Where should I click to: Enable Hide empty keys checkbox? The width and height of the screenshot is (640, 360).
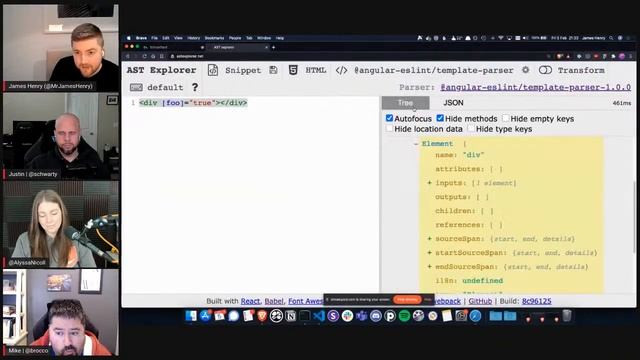[x=506, y=118]
